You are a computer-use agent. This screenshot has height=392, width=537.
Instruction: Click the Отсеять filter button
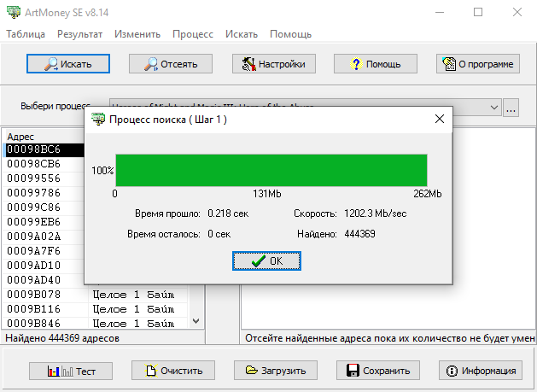point(171,64)
